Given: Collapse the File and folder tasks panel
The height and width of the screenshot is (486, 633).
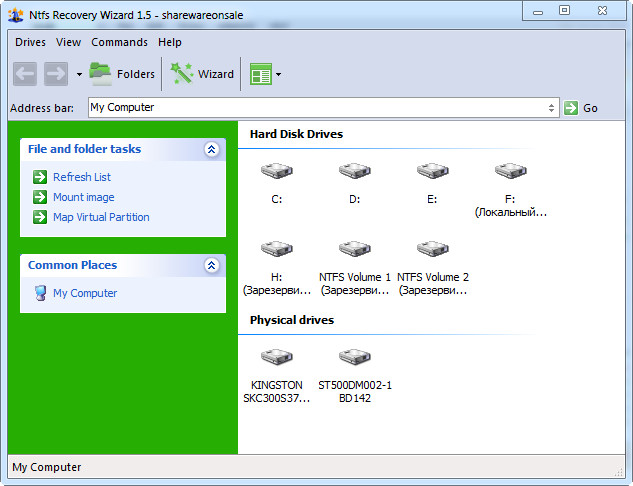Looking at the screenshot, I should (x=212, y=149).
